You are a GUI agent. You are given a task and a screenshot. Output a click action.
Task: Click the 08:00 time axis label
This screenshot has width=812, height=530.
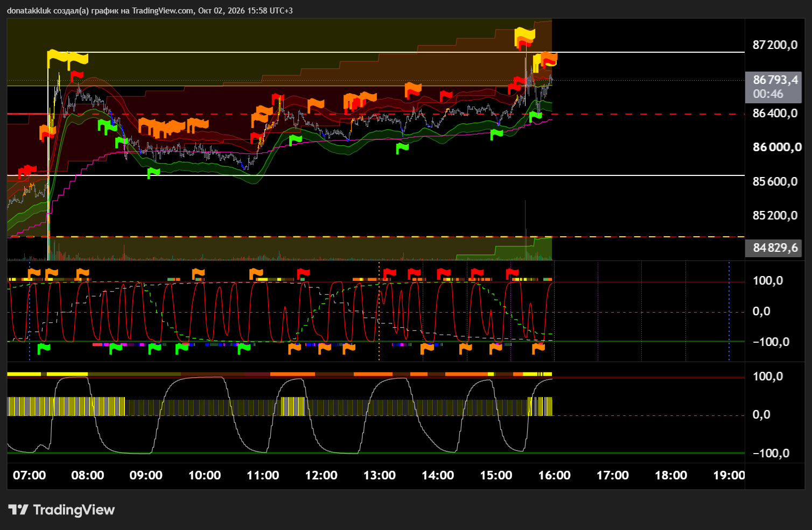click(x=88, y=476)
